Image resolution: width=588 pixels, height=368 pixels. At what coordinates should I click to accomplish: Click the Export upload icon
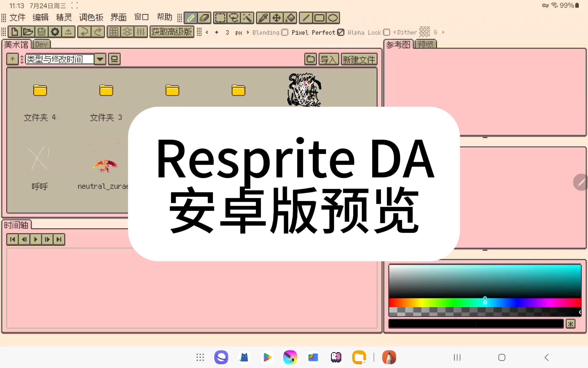coord(68,32)
